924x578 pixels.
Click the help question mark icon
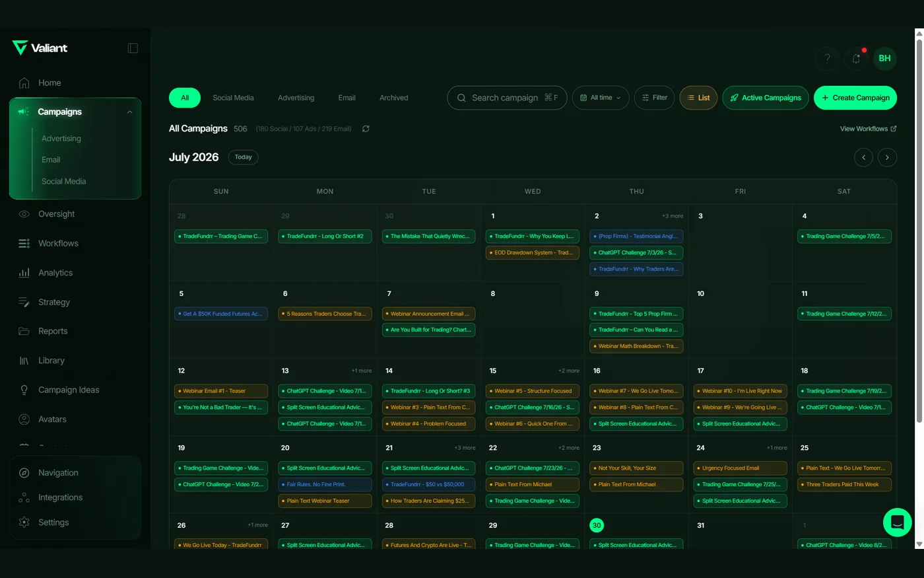click(827, 58)
